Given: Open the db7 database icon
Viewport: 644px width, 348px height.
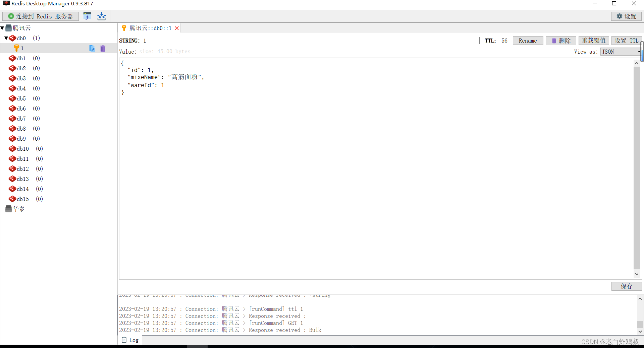Looking at the screenshot, I should 12,119.
